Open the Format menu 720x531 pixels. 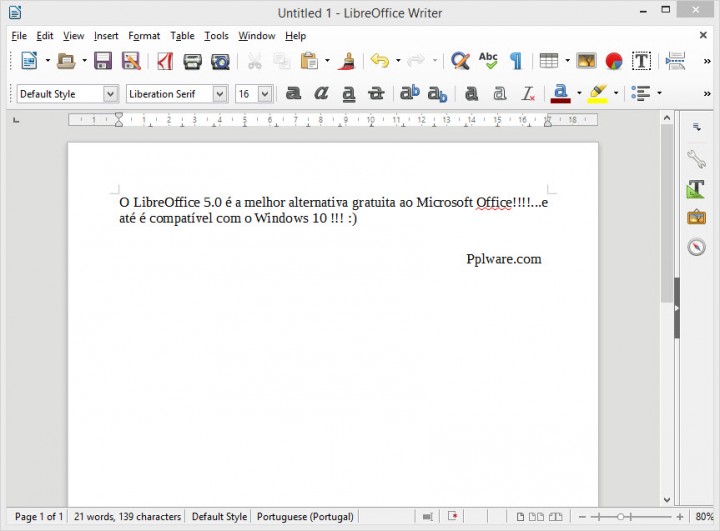(144, 36)
